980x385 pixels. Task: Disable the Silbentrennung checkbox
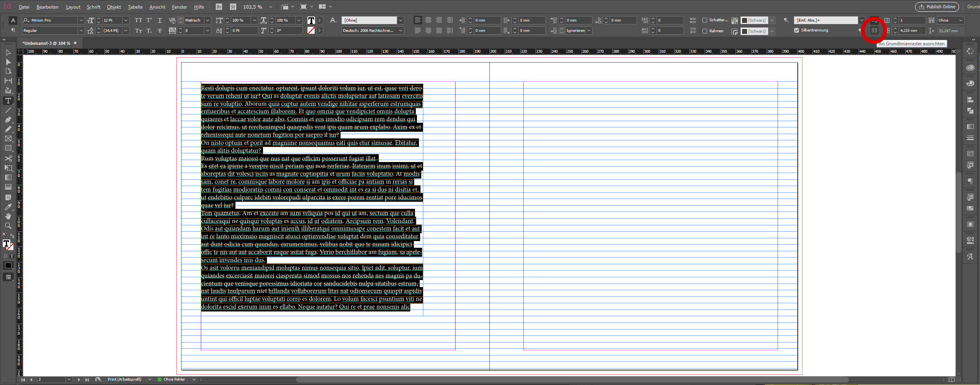click(x=797, y=30)
